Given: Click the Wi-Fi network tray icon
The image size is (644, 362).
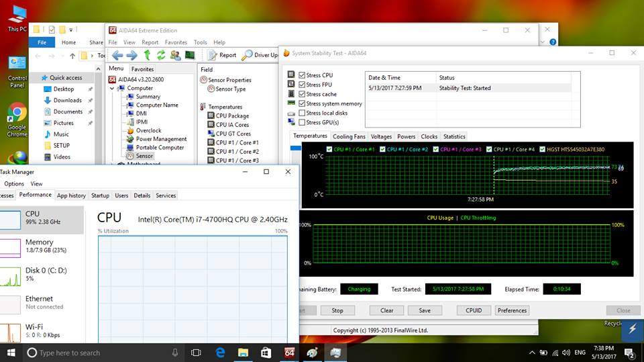Looking at the screenshot, I should tap(555, 353).
